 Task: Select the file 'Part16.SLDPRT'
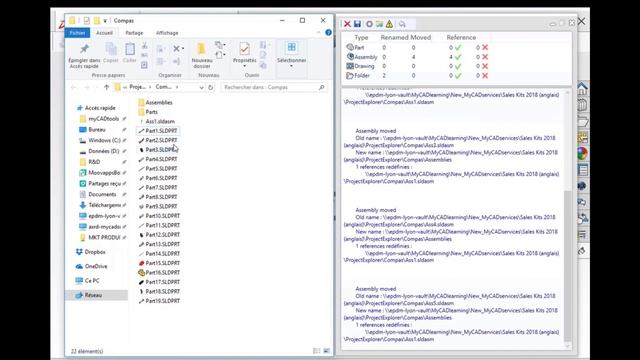162,273
